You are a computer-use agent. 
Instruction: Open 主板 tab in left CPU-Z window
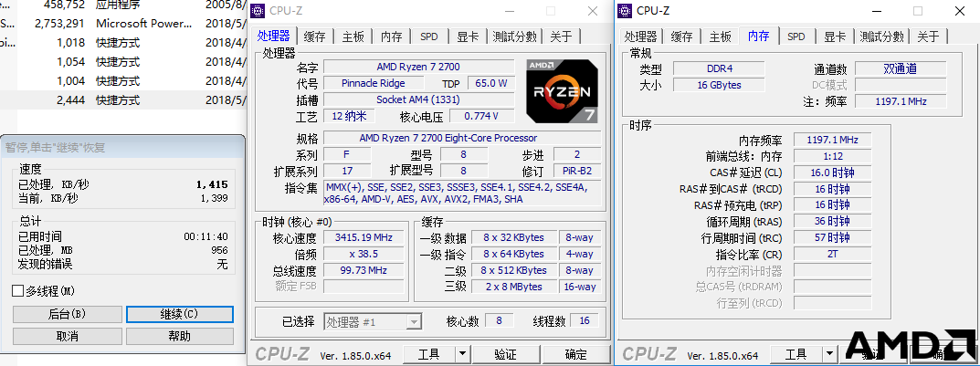point(353,37)
